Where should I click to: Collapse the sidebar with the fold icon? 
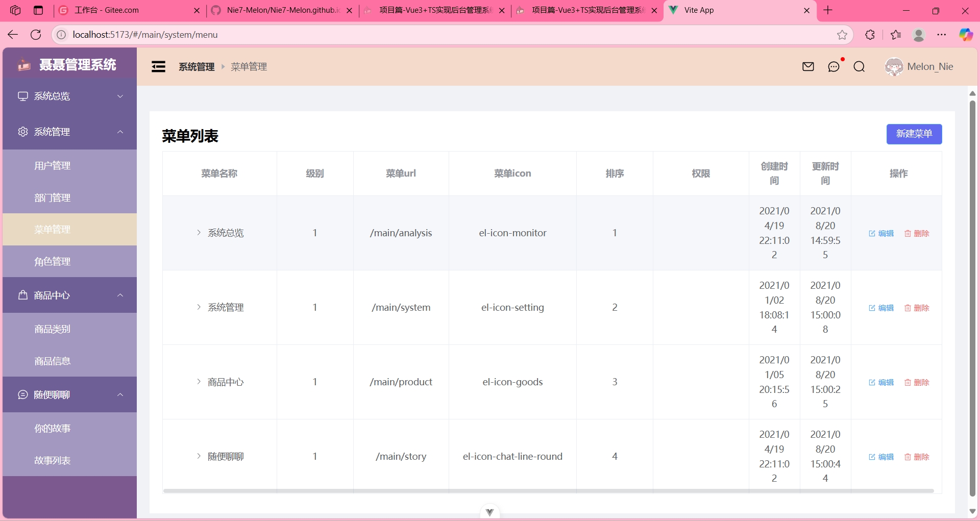pyautogui.click(x=158, y=67)
